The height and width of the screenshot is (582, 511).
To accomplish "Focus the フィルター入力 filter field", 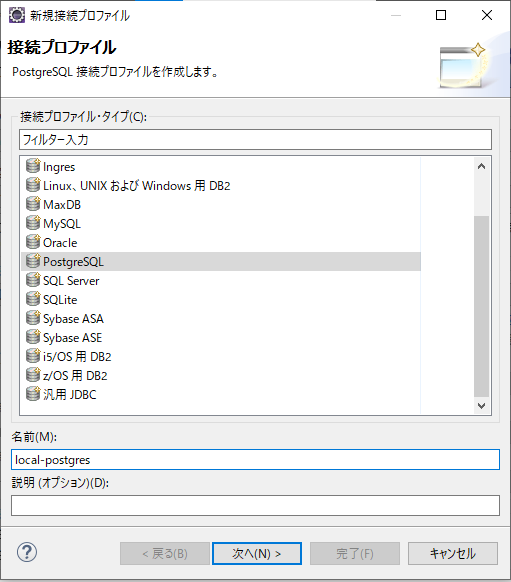I will (255, 140).
